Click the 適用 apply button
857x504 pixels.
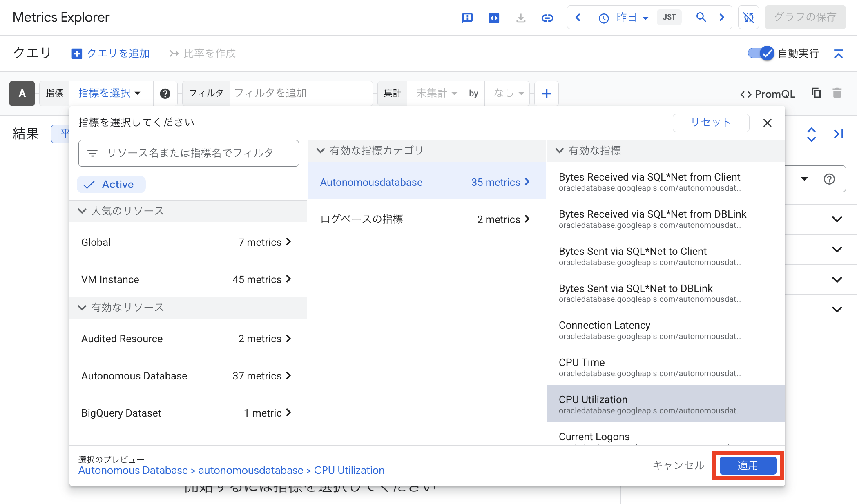click(748, 466)
